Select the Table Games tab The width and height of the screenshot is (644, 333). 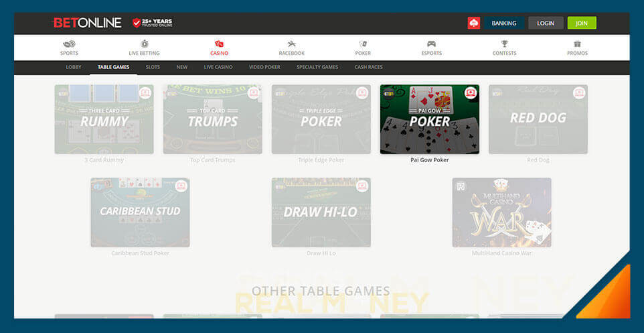click(x=113, y=67)
